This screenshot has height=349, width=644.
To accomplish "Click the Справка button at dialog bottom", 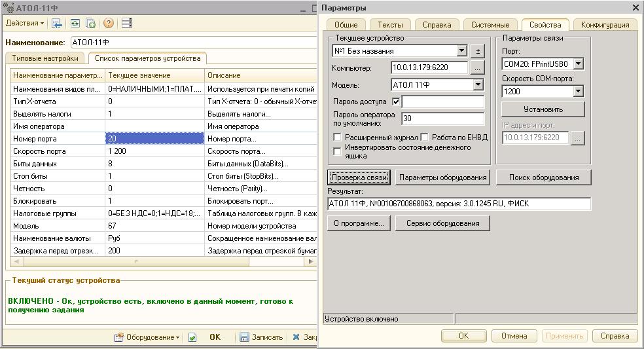I will point(615,336).
